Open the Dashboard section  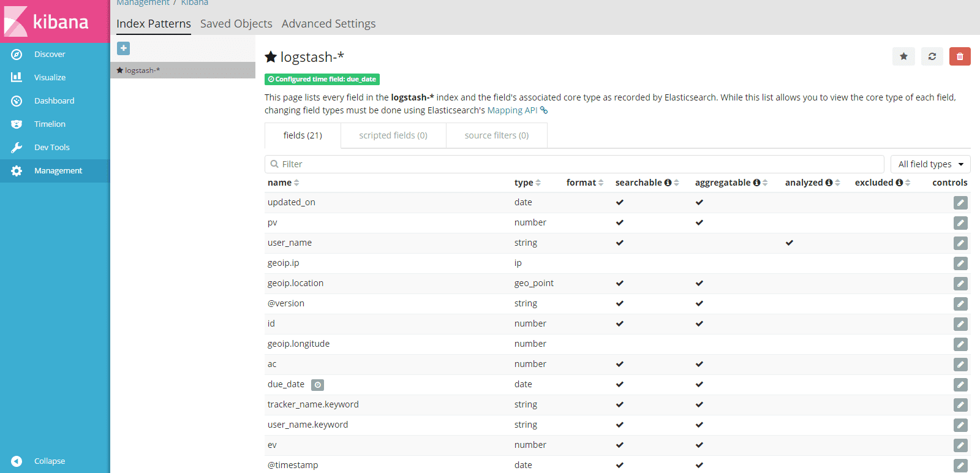[55, 100]
